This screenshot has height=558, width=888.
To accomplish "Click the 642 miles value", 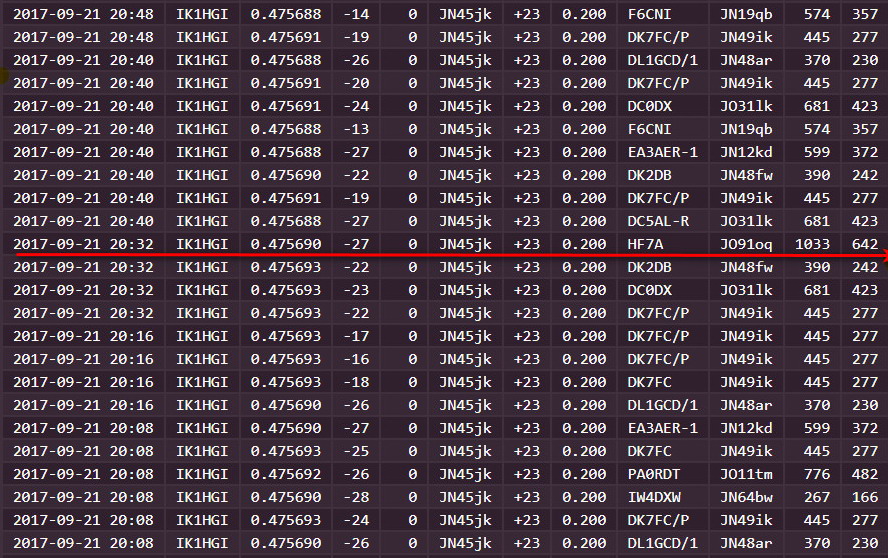I will (x=865, y=244).
